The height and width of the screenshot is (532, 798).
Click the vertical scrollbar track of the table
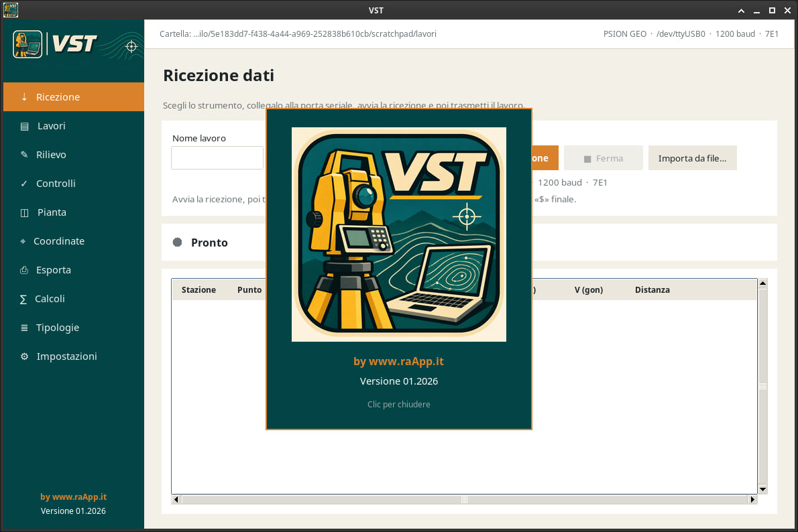[762, 387]
